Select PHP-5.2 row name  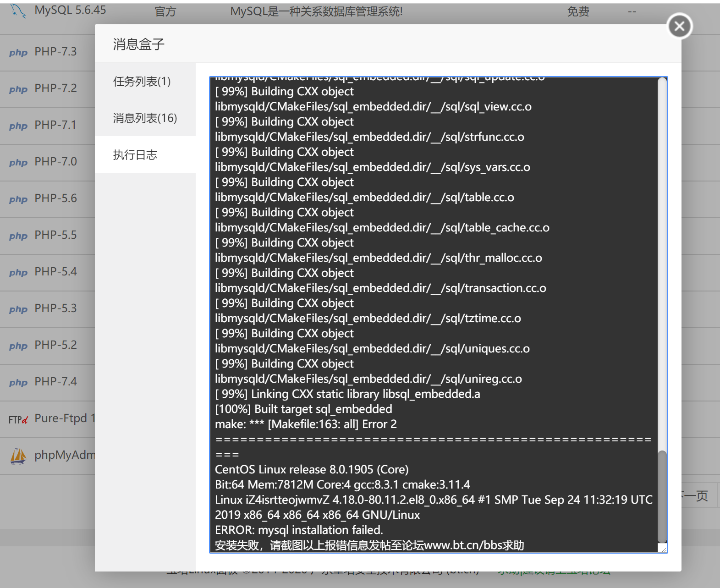point(55,345)
